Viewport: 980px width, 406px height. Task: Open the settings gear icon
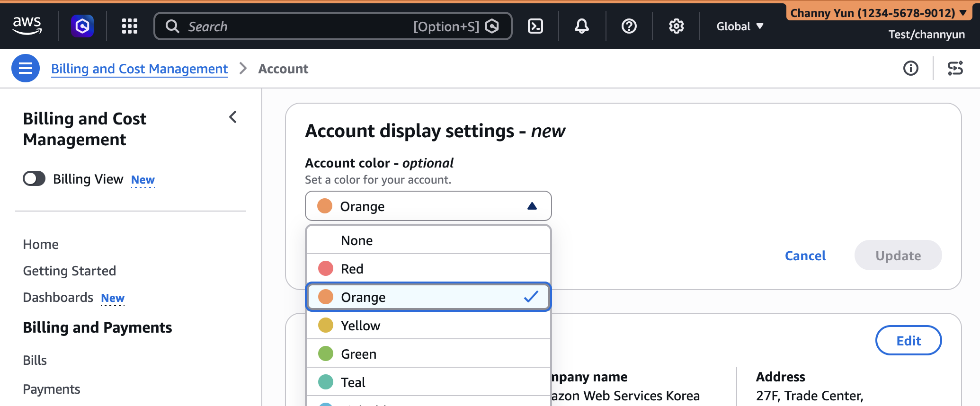[676, 26]
